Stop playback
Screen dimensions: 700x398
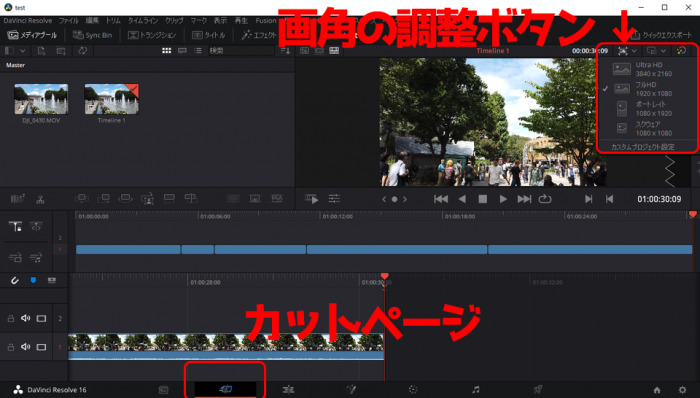click(x=483, y=199)
